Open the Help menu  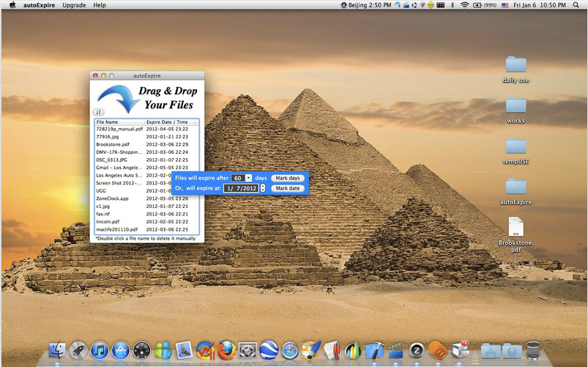pyautogui.click(x=100, y=5)
